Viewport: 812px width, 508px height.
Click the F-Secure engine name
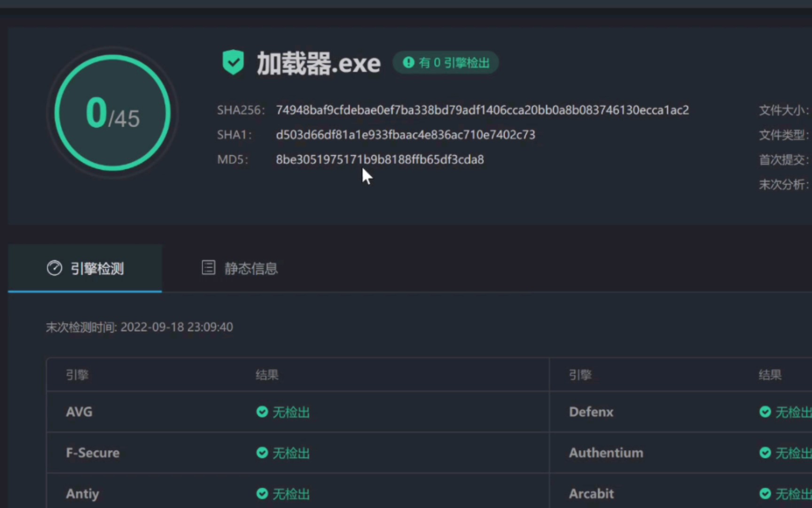coord(93,453)
